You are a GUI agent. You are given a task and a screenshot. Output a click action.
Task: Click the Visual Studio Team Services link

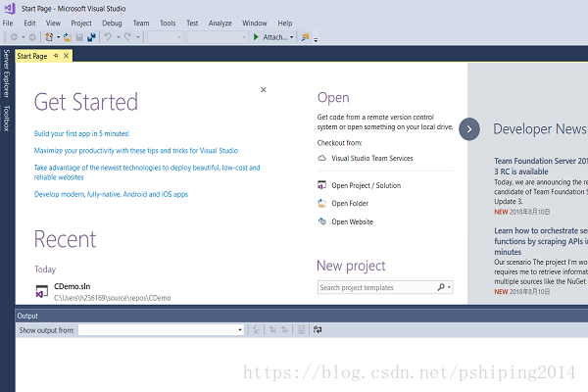coord(372,159)
